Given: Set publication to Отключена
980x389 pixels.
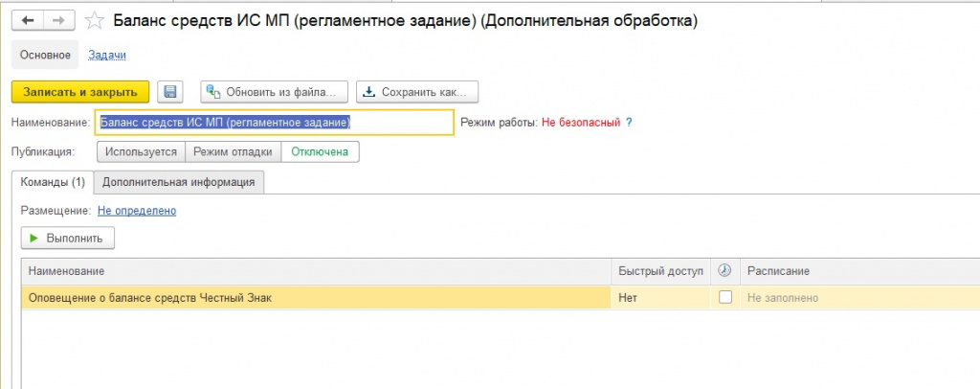Looking at the screenshot, I should (x=321, y=151).
